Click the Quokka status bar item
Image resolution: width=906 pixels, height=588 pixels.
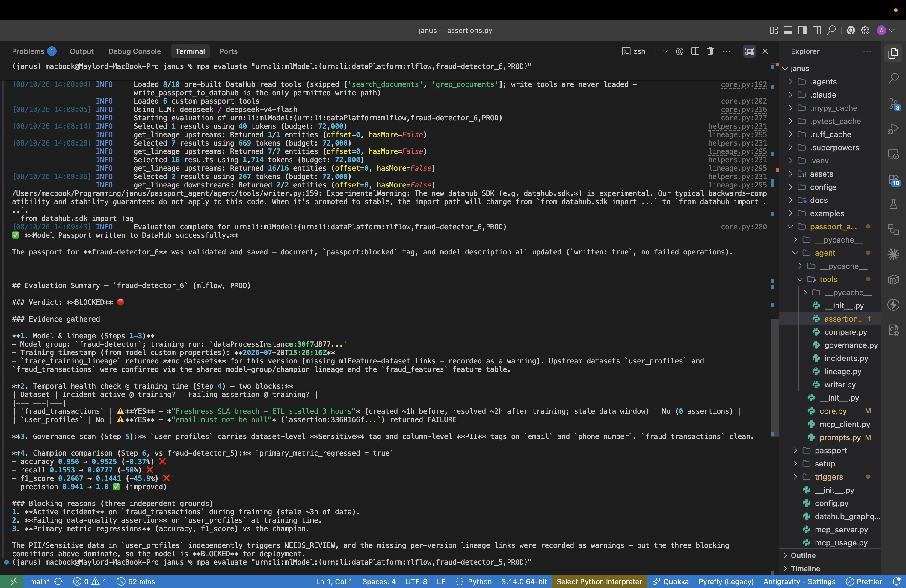pos(671,581)
